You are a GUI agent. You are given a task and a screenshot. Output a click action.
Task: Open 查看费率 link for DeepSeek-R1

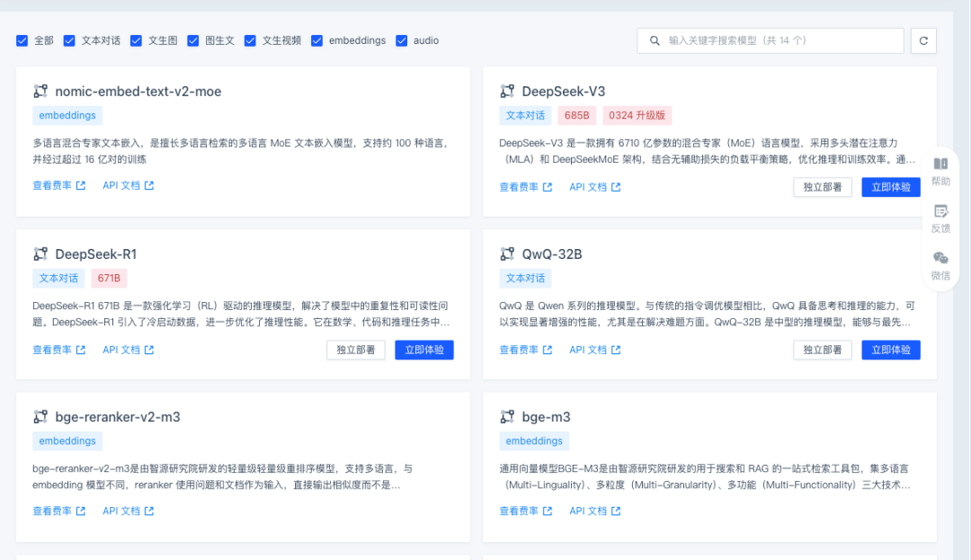point(58,350)
